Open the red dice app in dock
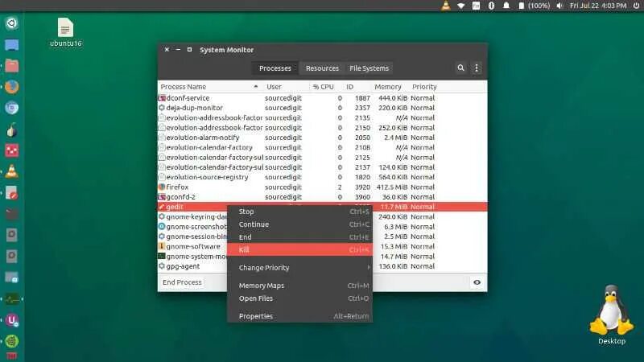 coord(11,150)
